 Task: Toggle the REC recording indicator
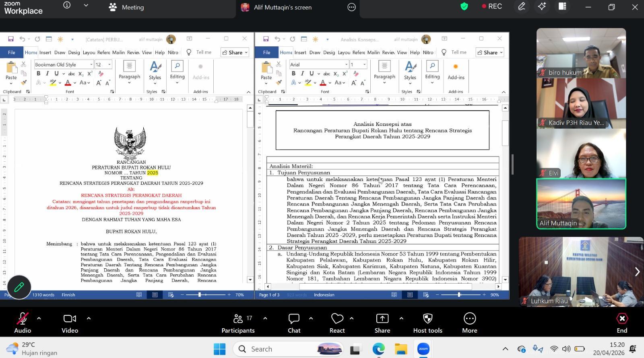coord(492,7)
